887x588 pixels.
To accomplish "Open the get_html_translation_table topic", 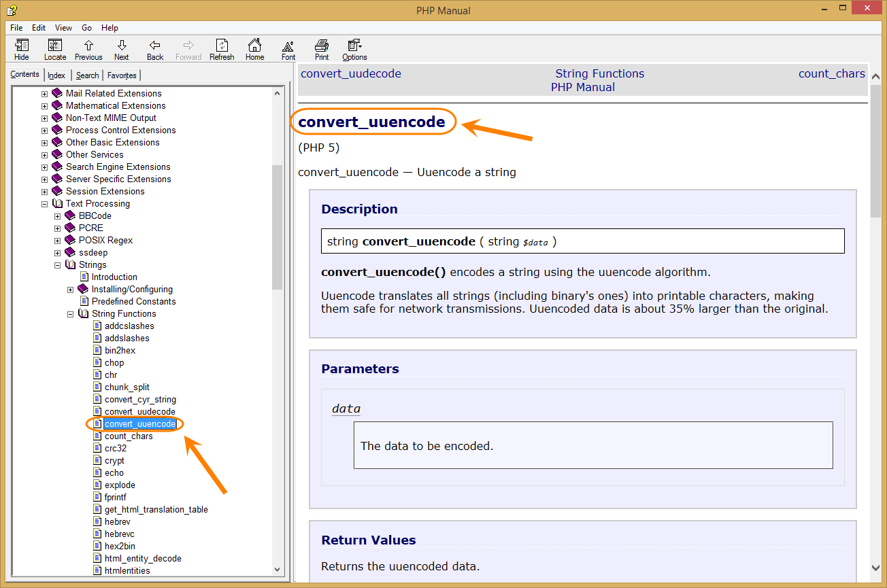I will 156,509.
